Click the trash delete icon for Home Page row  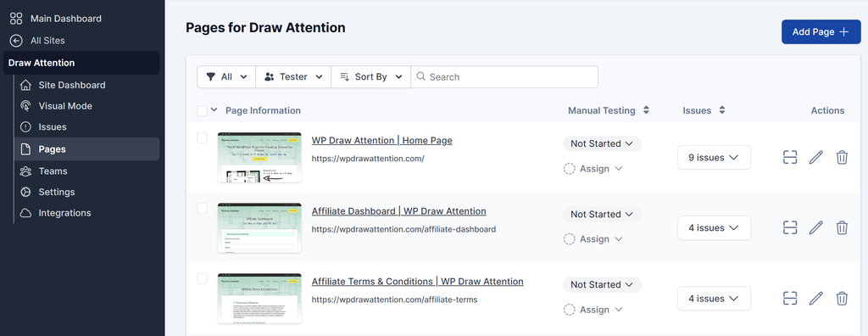pos(842,158)
